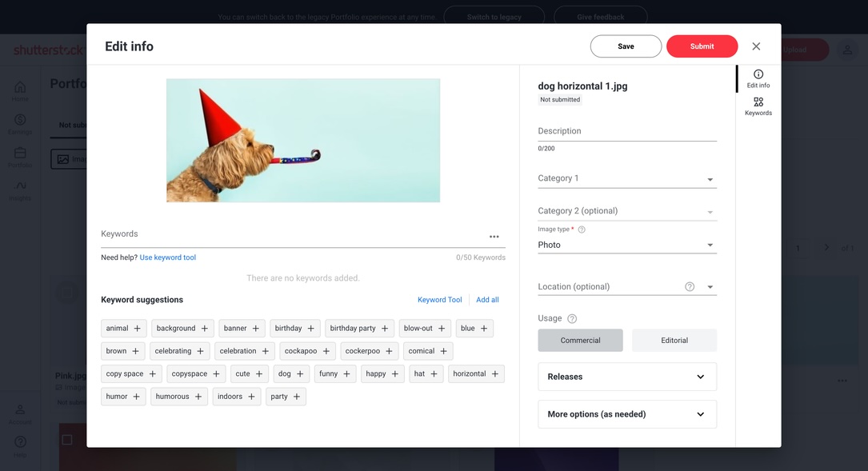Open keywords three-dot options menu
This screenshot has height=471, width=868.
click(494, 237)
